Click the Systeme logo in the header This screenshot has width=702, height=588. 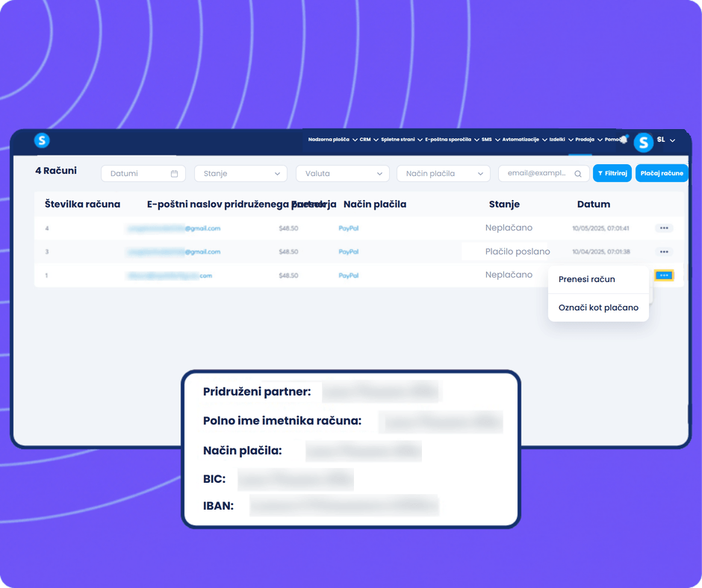click(42, 140)
